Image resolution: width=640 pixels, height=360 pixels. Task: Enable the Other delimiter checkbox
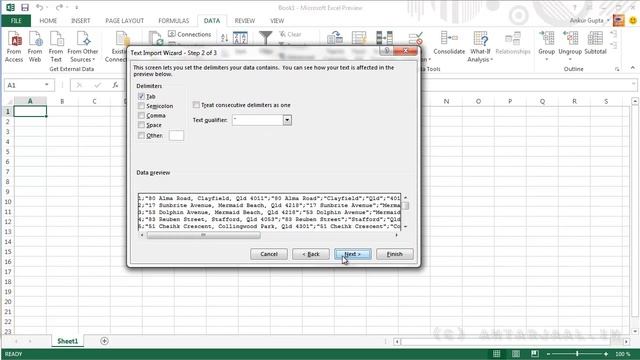[x=141, y=136]
